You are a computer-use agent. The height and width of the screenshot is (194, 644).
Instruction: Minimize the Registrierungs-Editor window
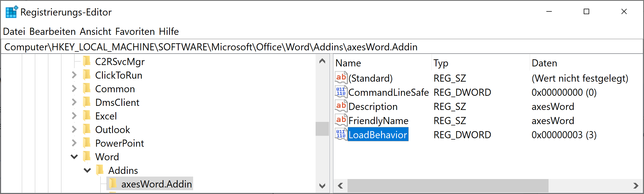[549, 12]
